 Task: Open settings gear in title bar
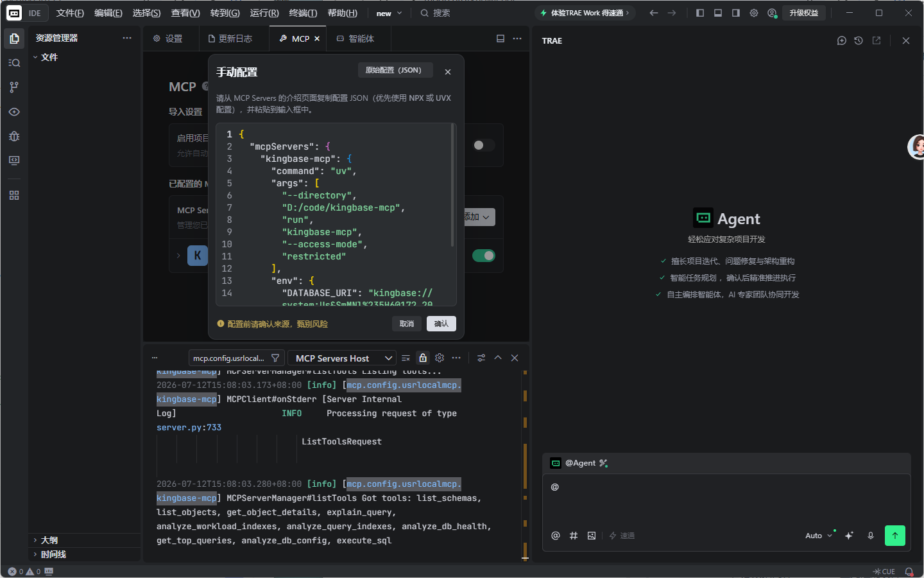[754, 13]
